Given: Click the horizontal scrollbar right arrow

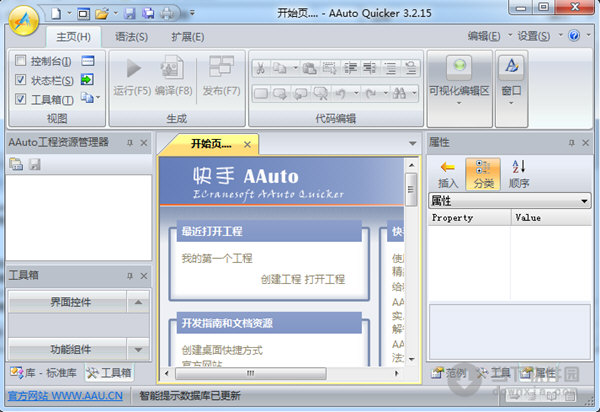Looking at the screenshot, I should (x=397, y=373).
